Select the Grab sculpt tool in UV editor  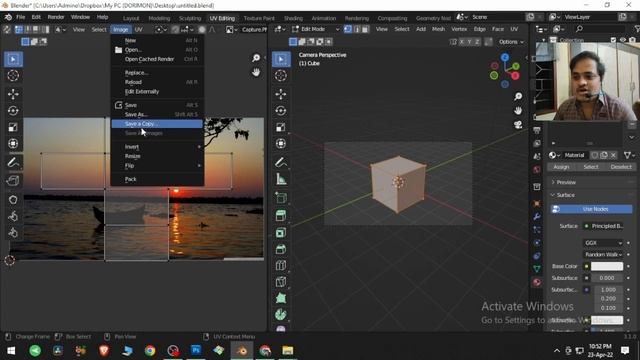(x=13, y=200)
